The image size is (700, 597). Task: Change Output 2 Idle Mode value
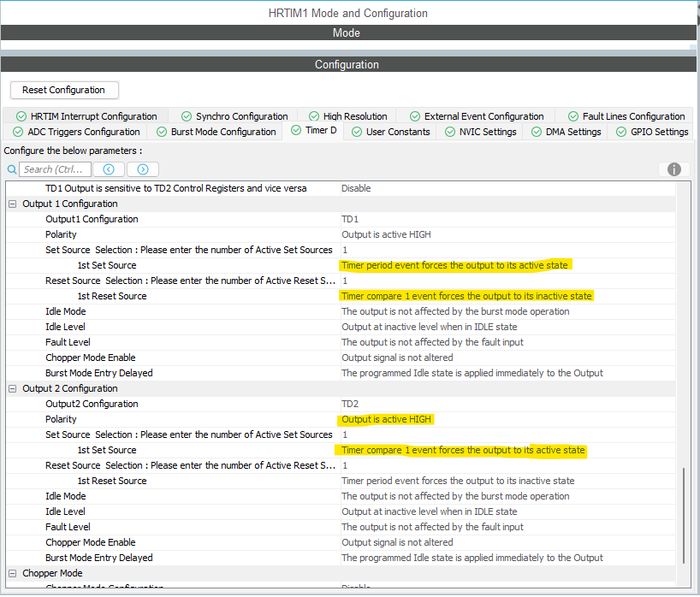point(508,496)
